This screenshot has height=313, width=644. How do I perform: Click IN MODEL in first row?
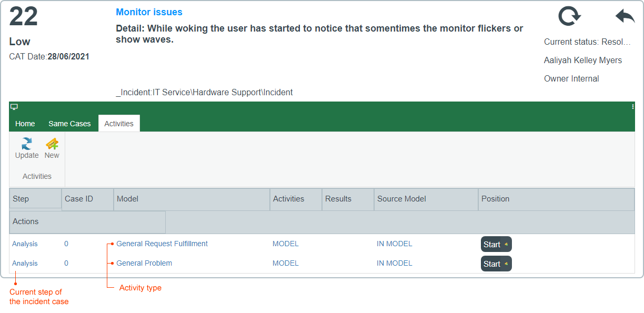(395, 244)
